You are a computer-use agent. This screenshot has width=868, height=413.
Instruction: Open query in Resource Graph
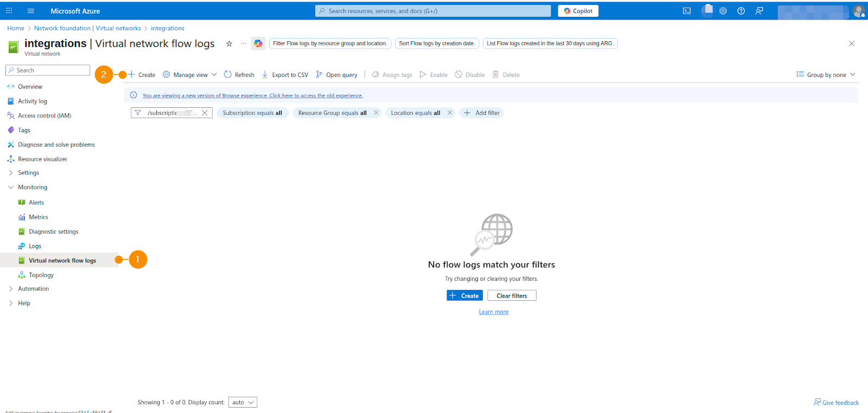coord(337,75)
